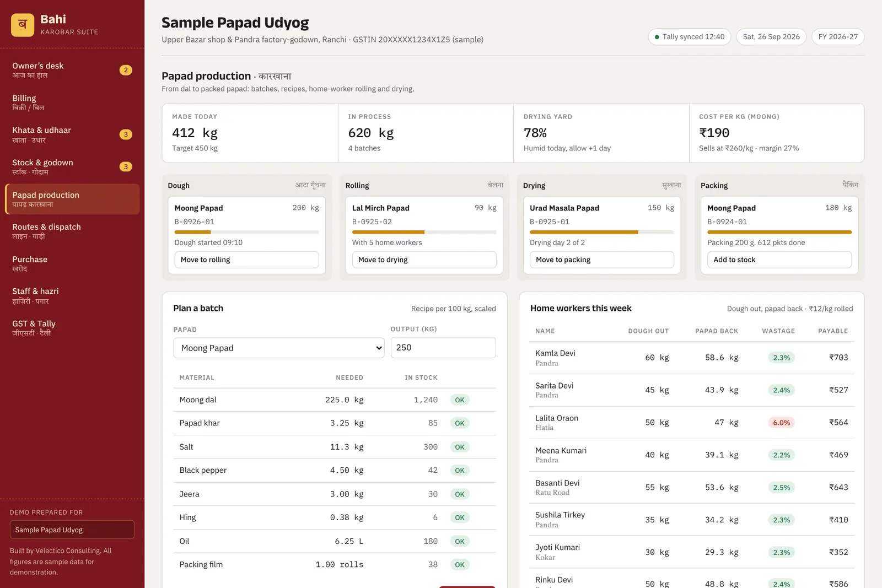The height and width of the screenshot is (588, 882).
Task: Click the Urad Masala Papad drying progress bar
Action: 602,233
